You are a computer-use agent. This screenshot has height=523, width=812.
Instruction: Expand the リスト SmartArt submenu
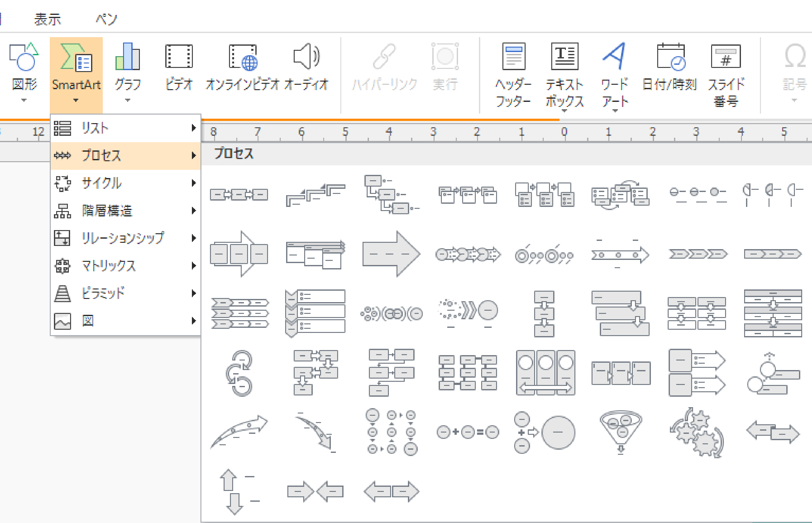tap(95, 129)
